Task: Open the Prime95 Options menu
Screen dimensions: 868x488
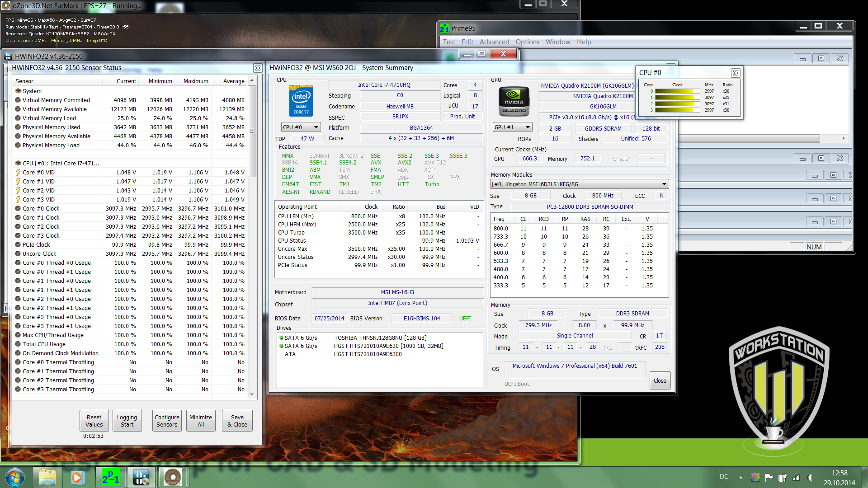Action: point(527,42)
